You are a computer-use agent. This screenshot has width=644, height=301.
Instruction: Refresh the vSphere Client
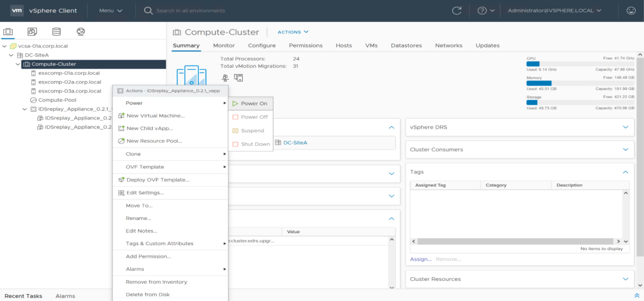457,11
